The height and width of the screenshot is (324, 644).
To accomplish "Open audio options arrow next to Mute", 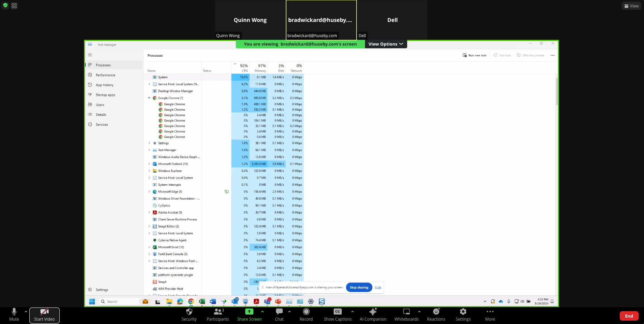I will pyautogui.click(x=26, y=312).
